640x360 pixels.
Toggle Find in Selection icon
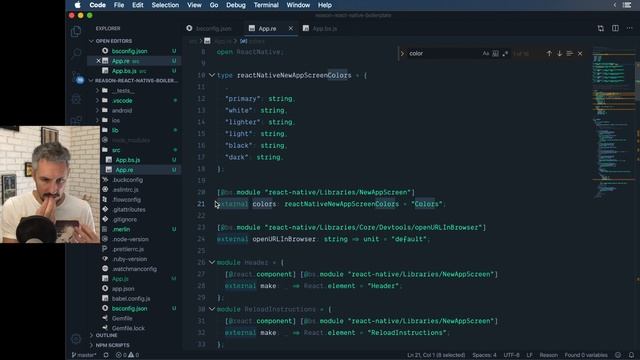[x=569, y=53]
